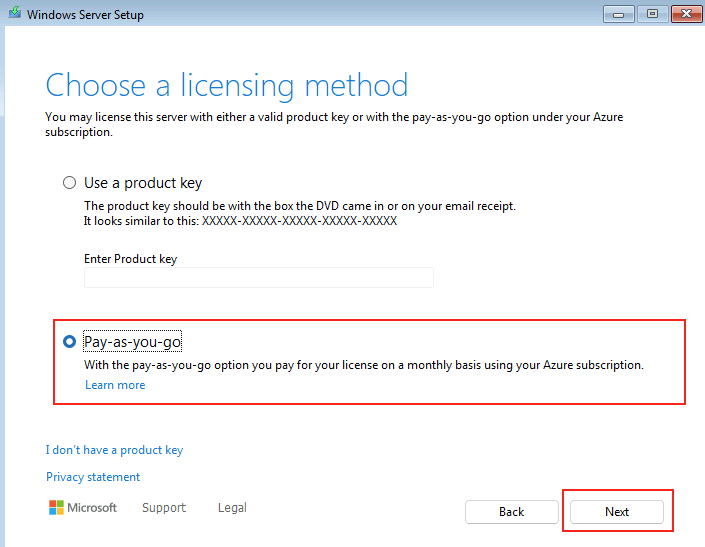Click the Support link in the footer
This screenshot has width=705, height=547.
(x=164, y=507)
